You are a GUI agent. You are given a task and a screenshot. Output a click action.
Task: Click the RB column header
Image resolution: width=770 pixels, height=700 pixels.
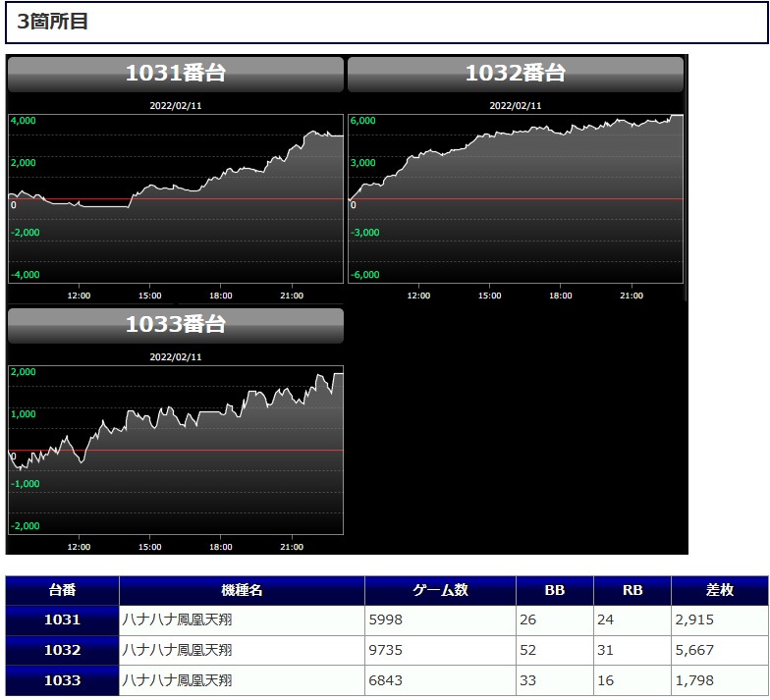tap(632, 590)
